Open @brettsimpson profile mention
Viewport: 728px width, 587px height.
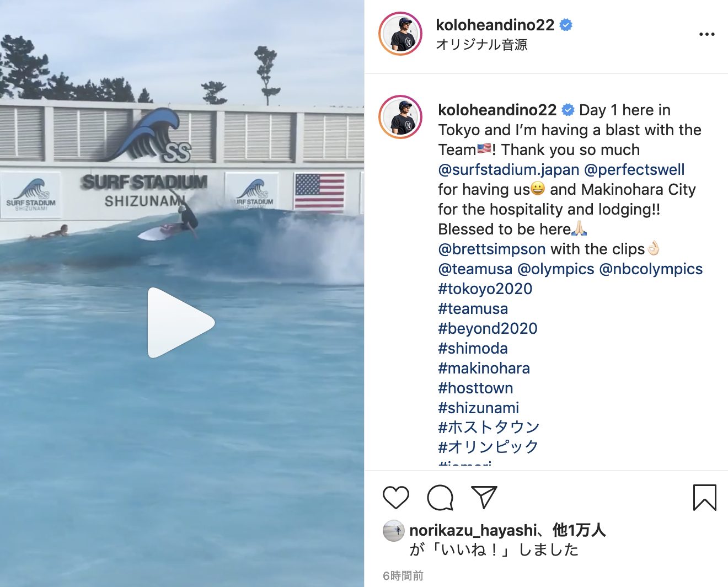492,249
